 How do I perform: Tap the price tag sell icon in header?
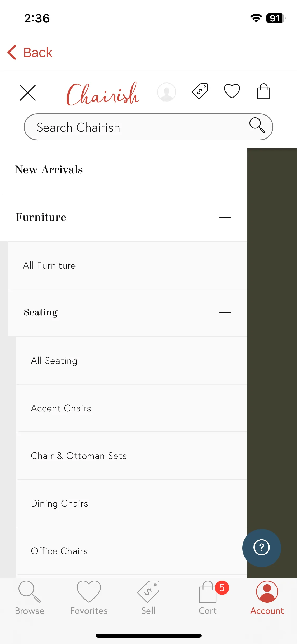[x=200, y=91]
